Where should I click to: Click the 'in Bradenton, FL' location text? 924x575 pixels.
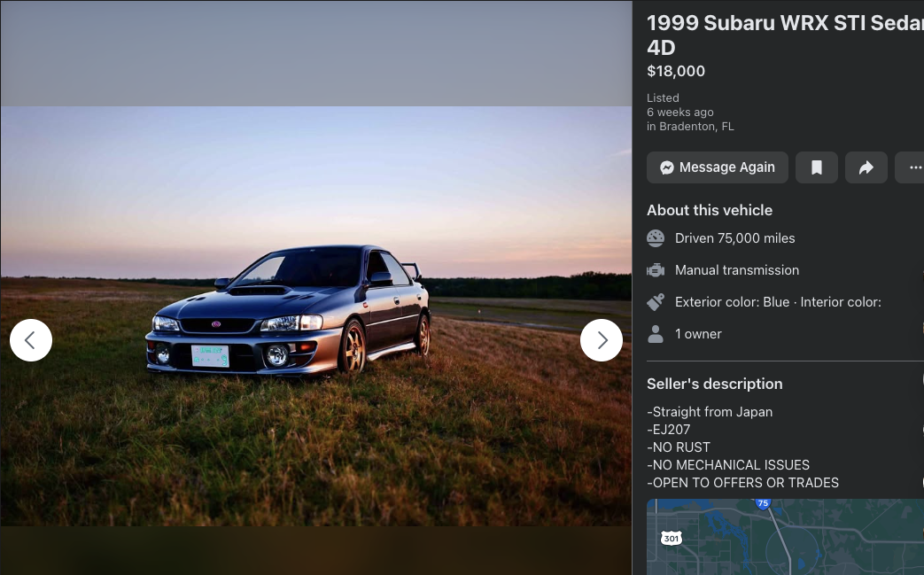pos(690,126)
